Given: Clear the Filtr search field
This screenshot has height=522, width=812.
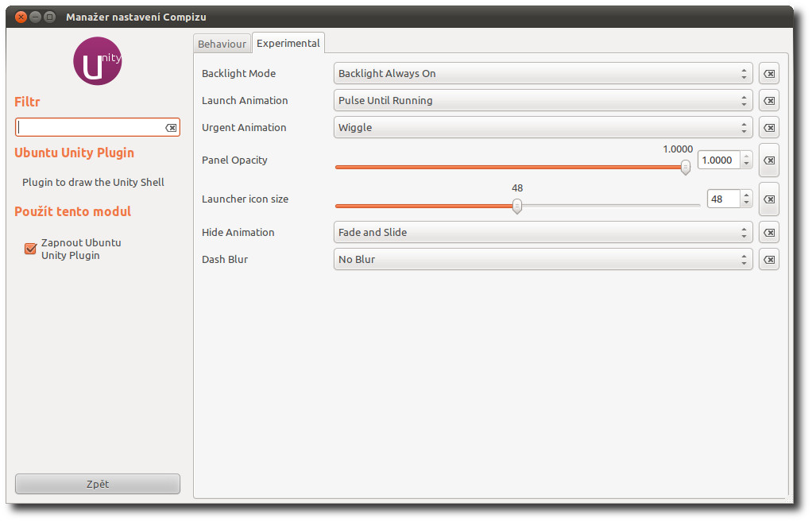Looking at the screenshot, I should click(171, 127).
